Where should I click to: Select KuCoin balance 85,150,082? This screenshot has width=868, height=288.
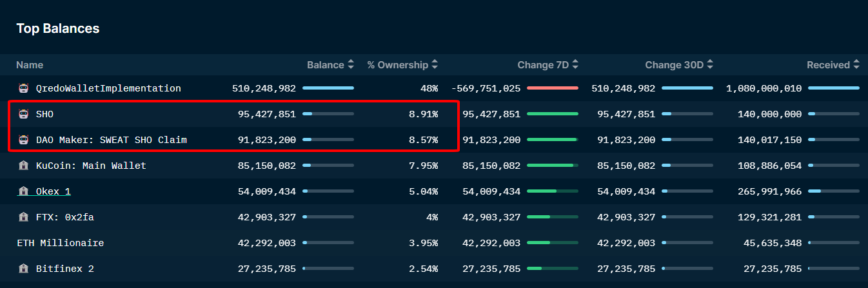point(267,166)
